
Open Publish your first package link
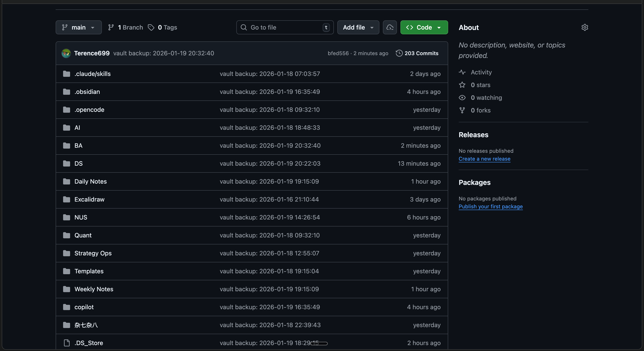pyautogui.click(x=490, y=207)
